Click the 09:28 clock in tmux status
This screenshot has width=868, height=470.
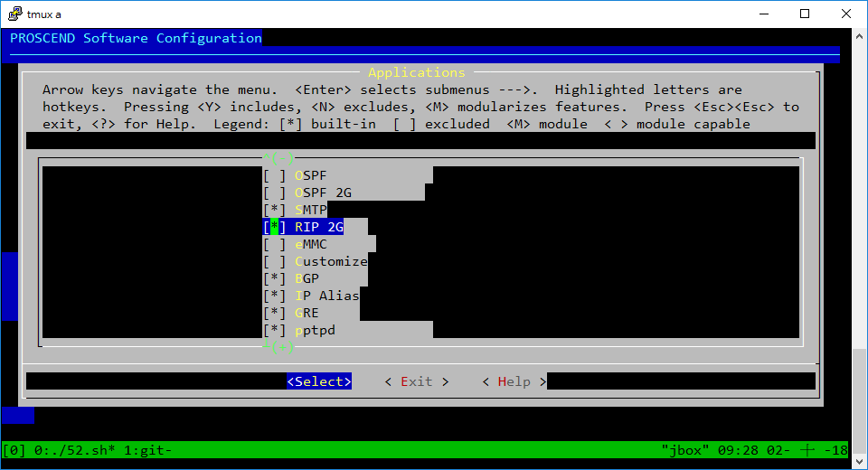point(738,450)
